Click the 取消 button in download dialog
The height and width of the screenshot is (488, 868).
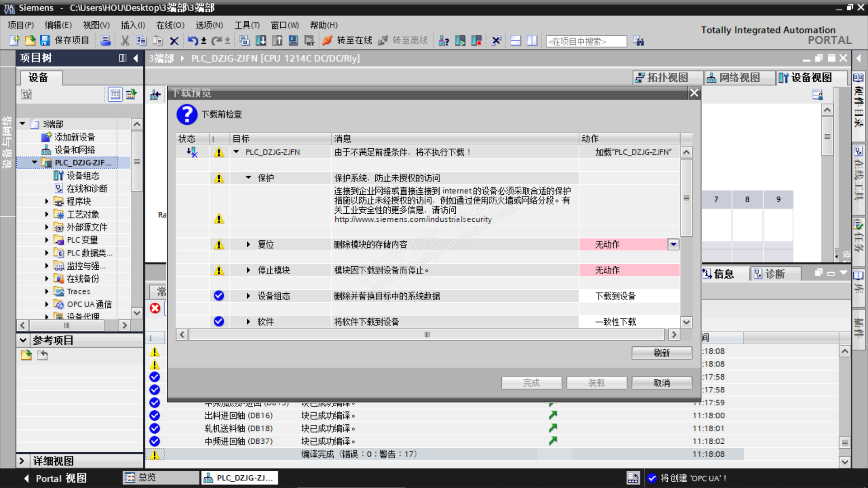pos(661,383)
